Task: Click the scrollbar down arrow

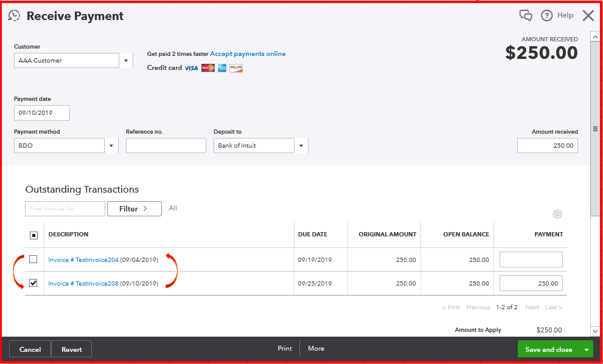Action: point(595,331)
